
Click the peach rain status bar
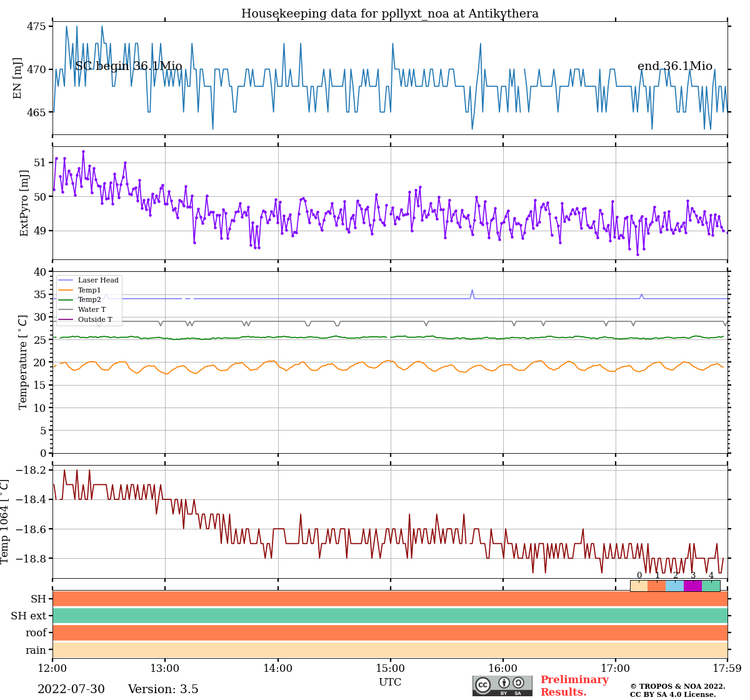(x=390, y=649)
